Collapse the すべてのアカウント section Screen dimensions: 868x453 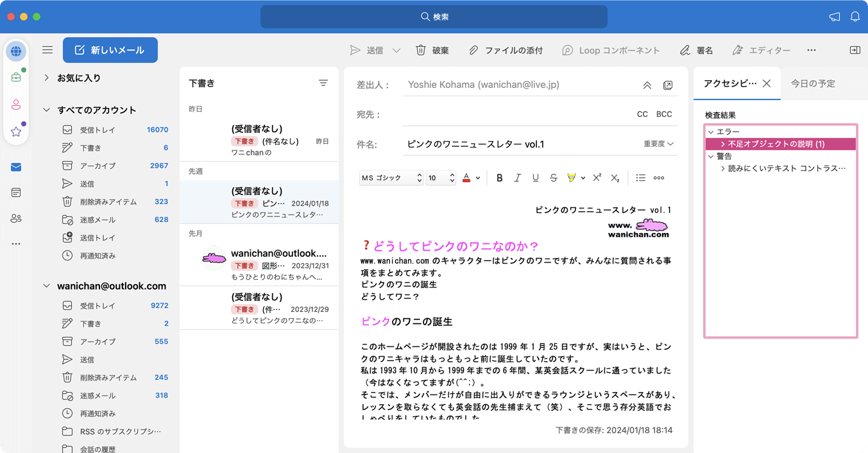click(x=46, y=110)
